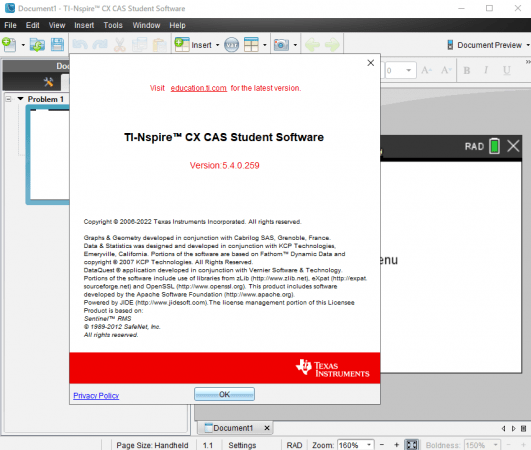
Task: Toggle Bold formatting
Action: click(x=467, y=70)
